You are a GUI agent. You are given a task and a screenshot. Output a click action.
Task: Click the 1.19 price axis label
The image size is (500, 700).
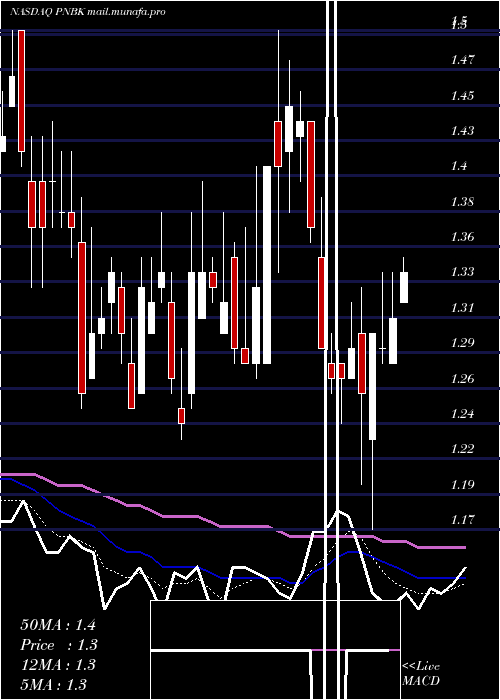pos(462,484)
